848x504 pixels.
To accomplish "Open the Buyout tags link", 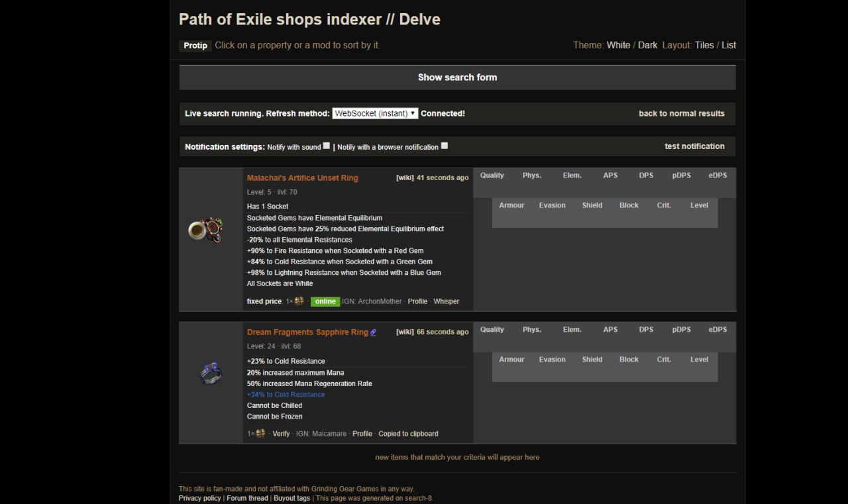I will pos(291,498).
